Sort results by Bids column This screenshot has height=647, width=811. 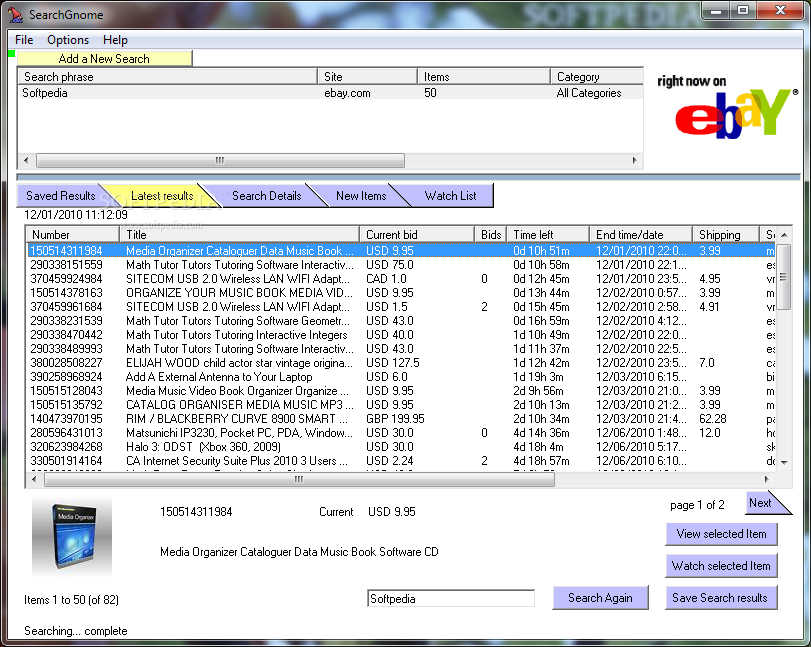tap(490, 235)
